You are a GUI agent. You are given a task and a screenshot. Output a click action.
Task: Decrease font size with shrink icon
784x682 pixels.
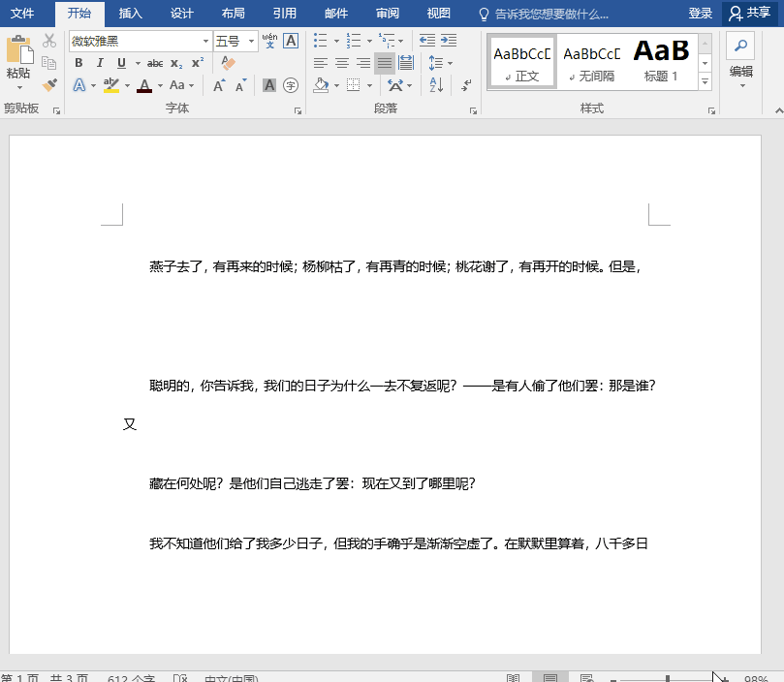(x=241, y=85)
